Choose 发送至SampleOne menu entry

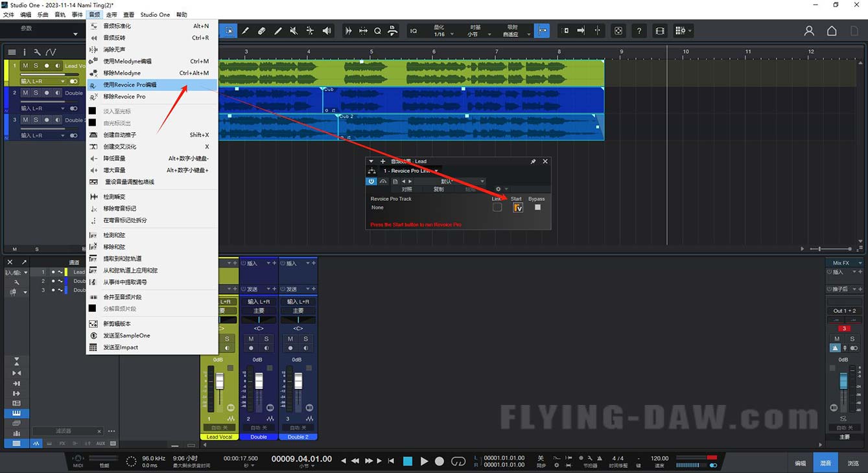152,336
